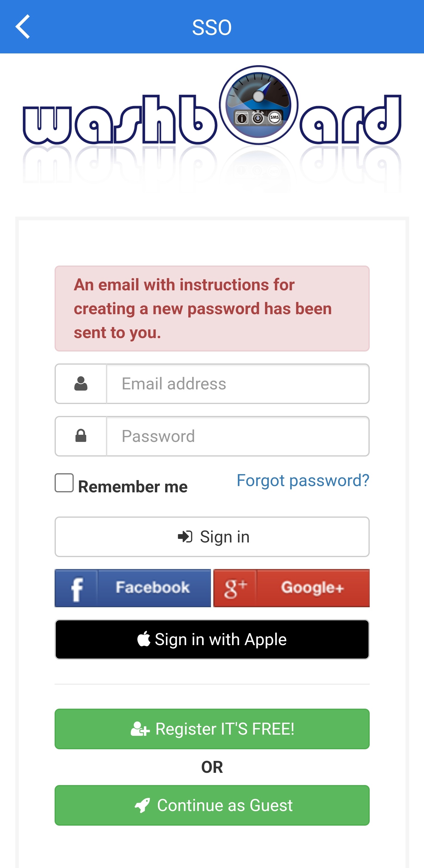
Task: Click the sign-in arrow icon on Sign in
Action: coord(186,536)
